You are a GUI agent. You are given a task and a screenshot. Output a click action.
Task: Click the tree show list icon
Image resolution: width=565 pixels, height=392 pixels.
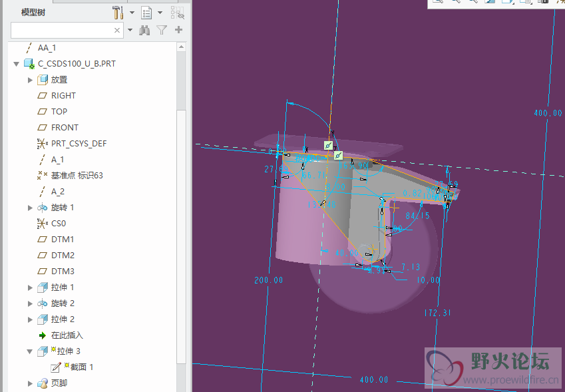[146, 13]
